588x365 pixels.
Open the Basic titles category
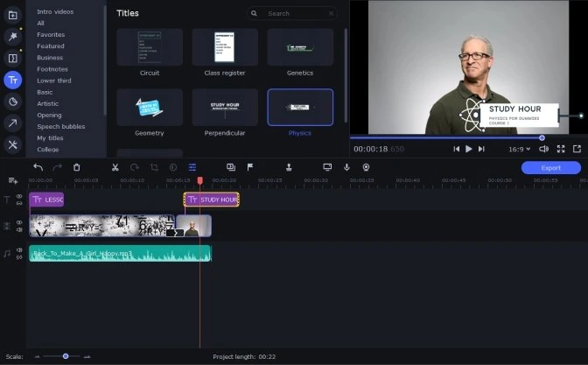coord(45,92)
